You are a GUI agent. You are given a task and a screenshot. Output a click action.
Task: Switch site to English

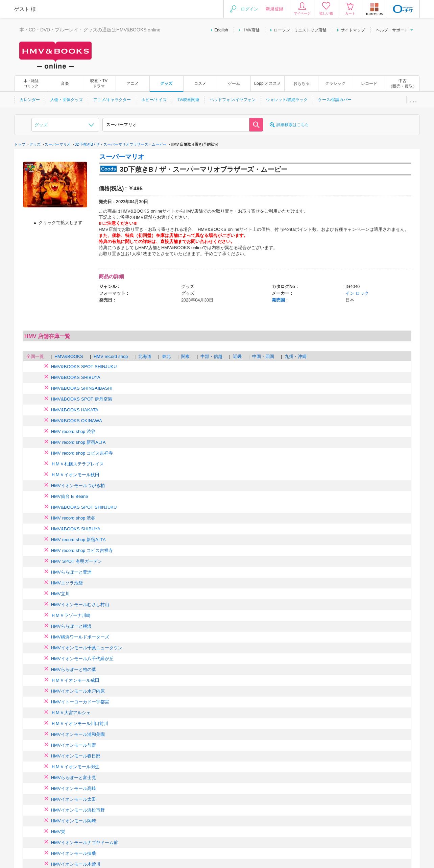pos(221,30)
